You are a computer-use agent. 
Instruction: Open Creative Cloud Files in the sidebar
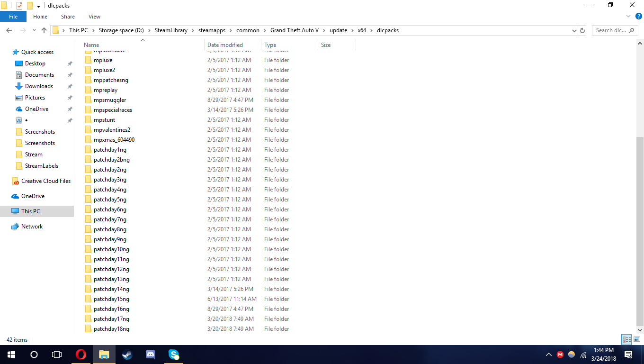coord(45,181)
